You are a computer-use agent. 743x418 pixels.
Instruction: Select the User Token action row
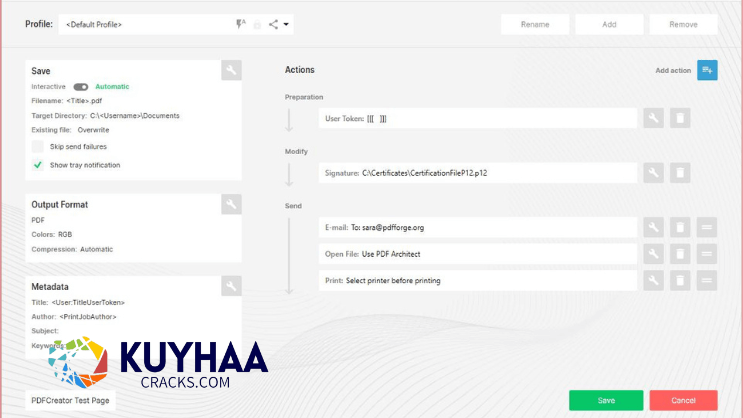point(478,118)
